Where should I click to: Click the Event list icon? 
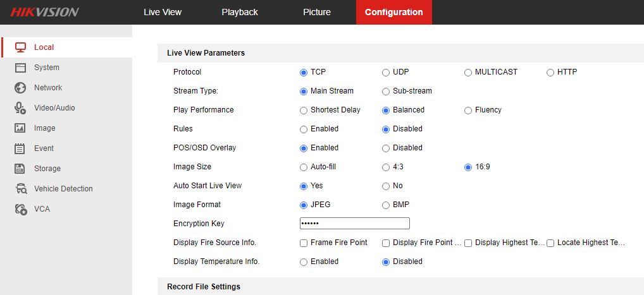coord(20,148)
